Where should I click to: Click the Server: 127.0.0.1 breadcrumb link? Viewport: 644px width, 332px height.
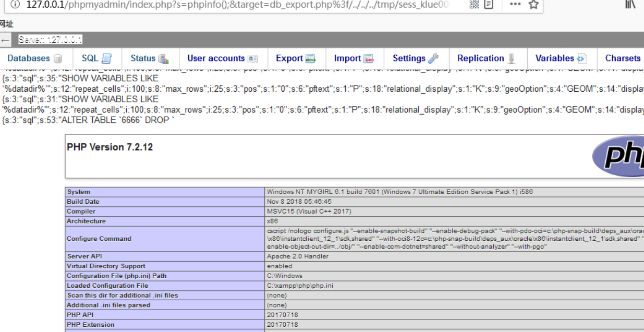(x=50, y=40)
